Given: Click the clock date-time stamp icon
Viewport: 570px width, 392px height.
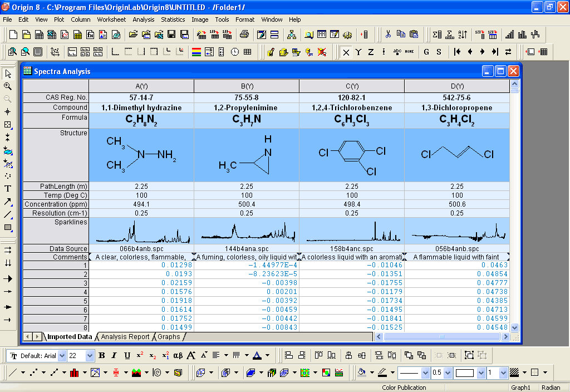Looking at the screenshot, I should [x=235, y=52].
